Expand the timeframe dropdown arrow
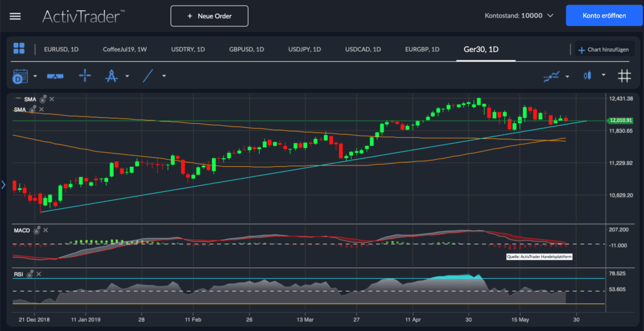 tap(35, 76)
